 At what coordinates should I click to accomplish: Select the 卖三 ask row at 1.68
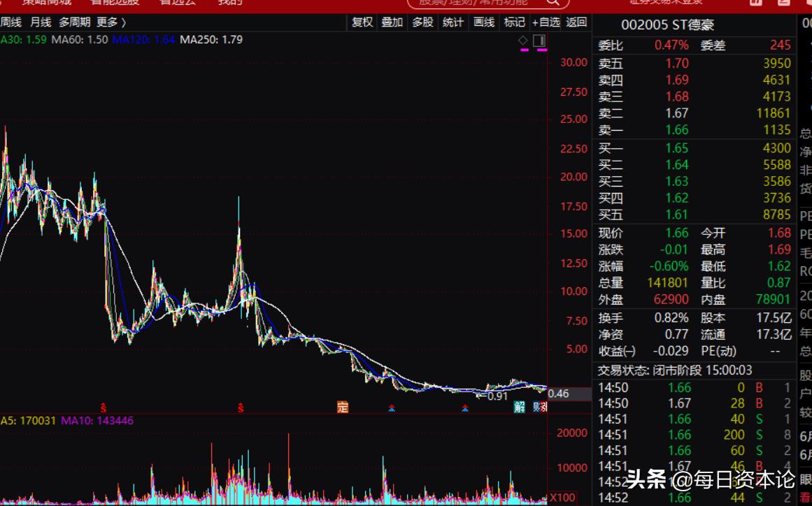click(x=695, y=96)
